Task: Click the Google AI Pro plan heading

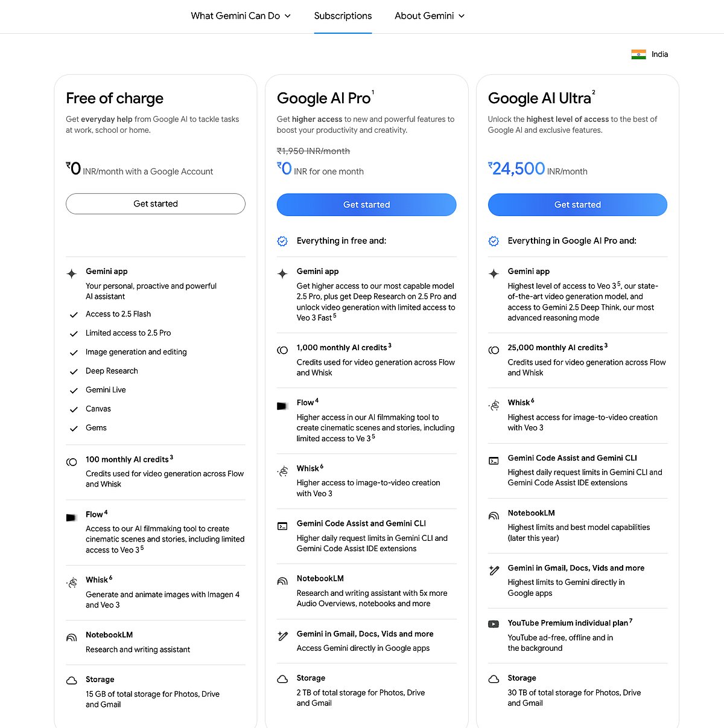Action: tap(324, 98)
